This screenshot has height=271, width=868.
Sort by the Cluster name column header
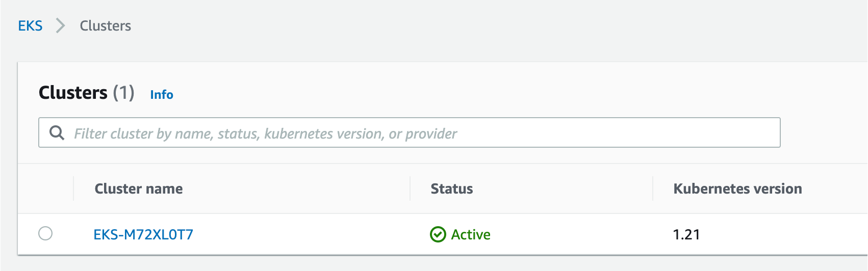(138, 189)
